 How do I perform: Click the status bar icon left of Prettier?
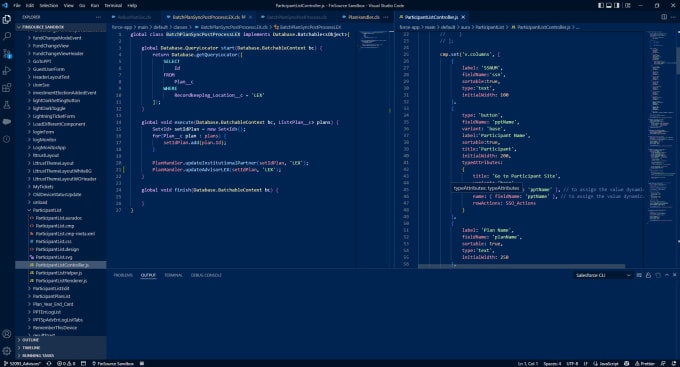(x=627, y=364)
